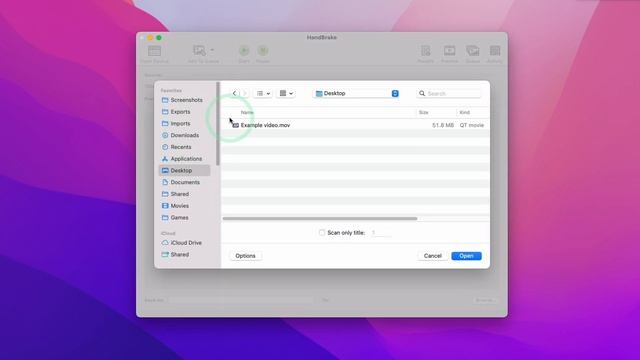Click the scan title number field

[381, 233]
